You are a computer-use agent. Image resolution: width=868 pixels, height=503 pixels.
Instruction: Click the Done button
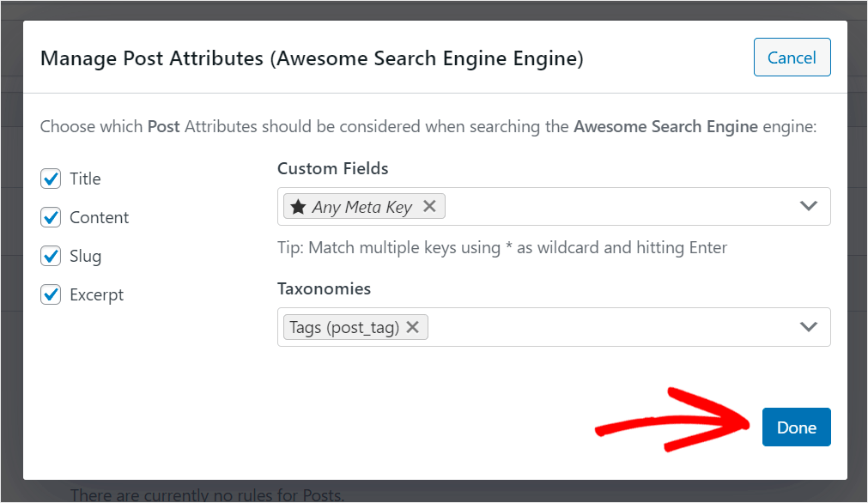click(796, 427)
